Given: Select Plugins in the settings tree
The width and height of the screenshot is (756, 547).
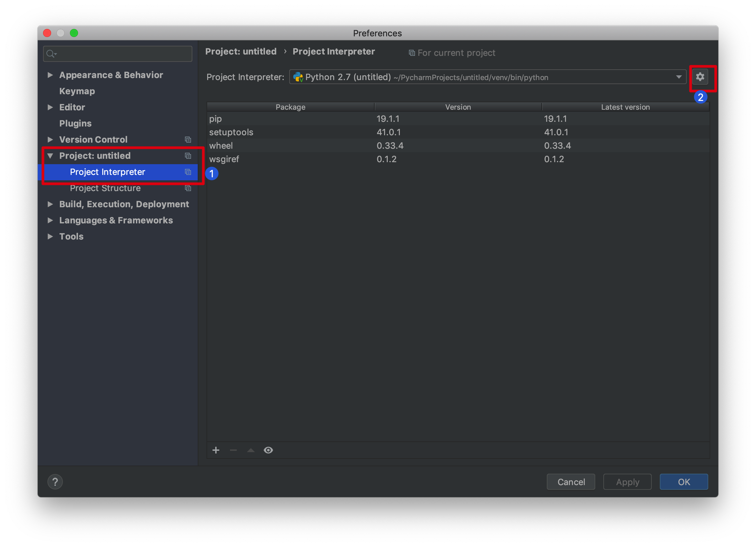Looking at the screenshot, I should (x=75, y=123).
